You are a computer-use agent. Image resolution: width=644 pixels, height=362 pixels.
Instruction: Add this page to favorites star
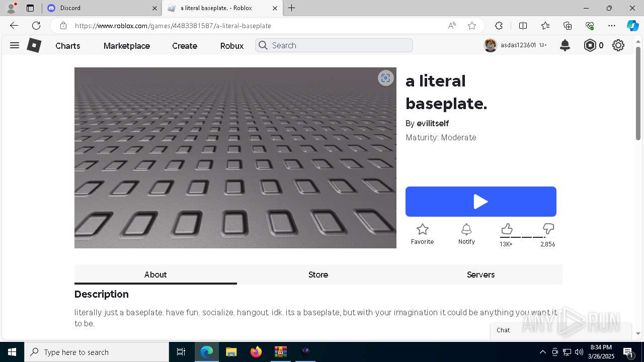pos(472,26)
